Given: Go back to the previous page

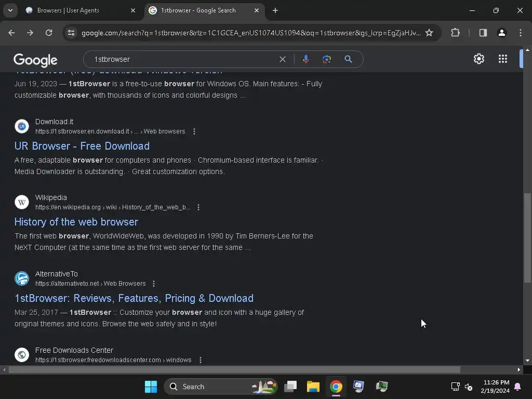Looking at the screenshot, I should [11, 33].
